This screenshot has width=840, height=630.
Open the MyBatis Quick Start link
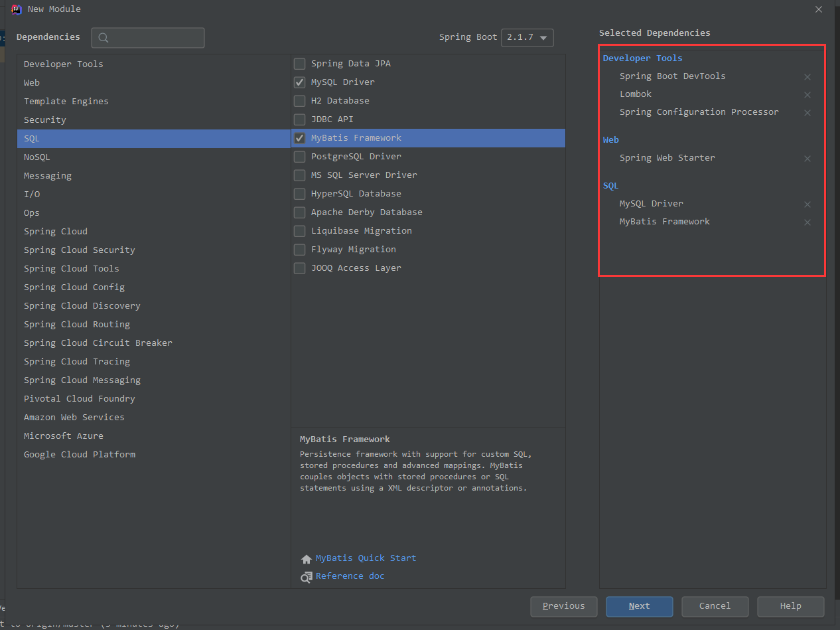(x=366, y=558)
